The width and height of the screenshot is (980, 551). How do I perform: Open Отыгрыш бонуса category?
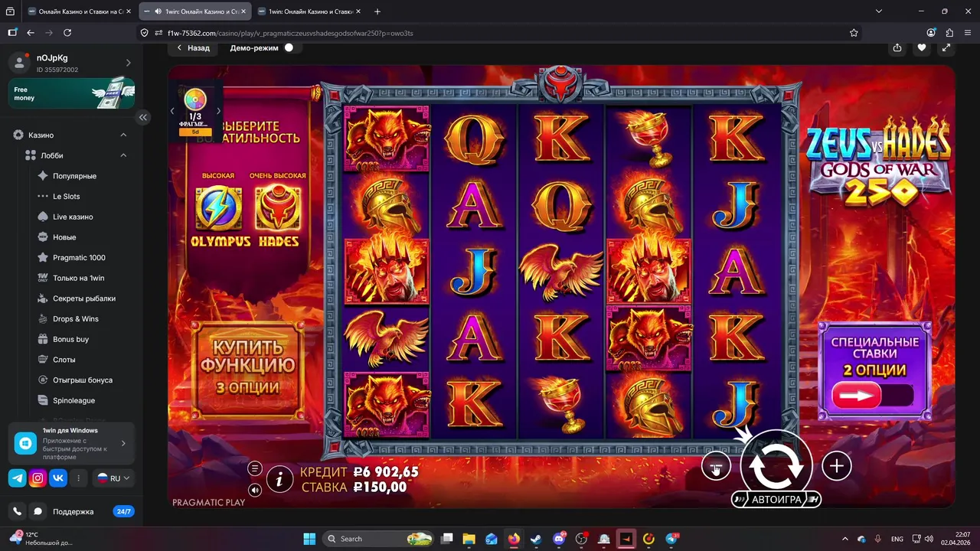click(83, 380)
